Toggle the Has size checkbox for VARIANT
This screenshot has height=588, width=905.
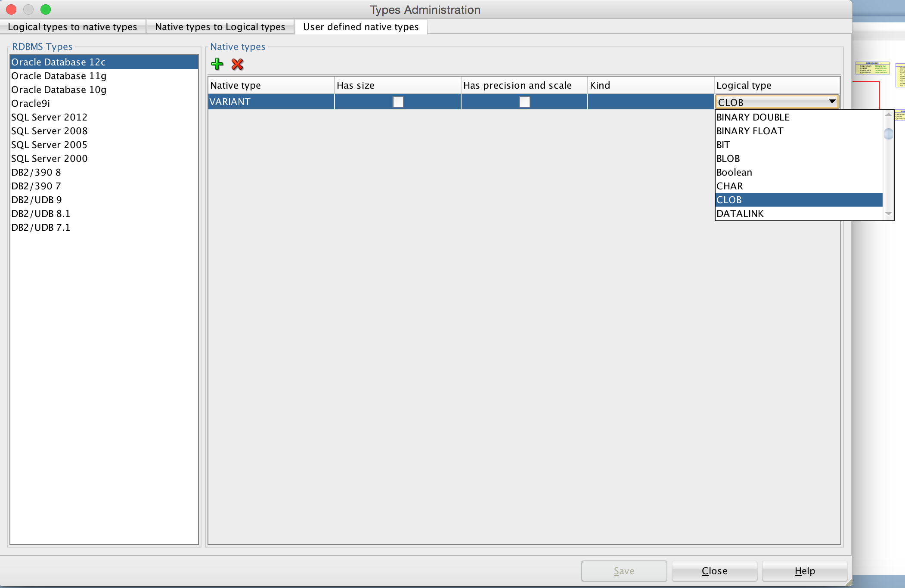coord(398,102)
